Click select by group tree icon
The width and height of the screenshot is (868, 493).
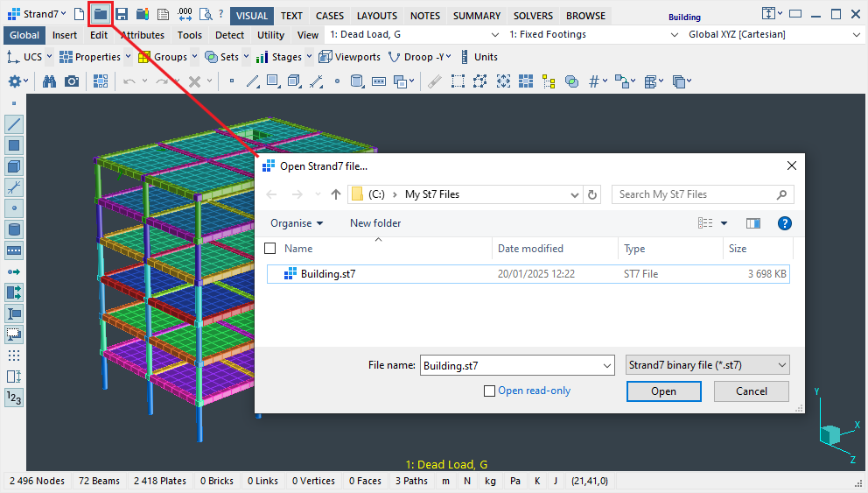[549, 82]
